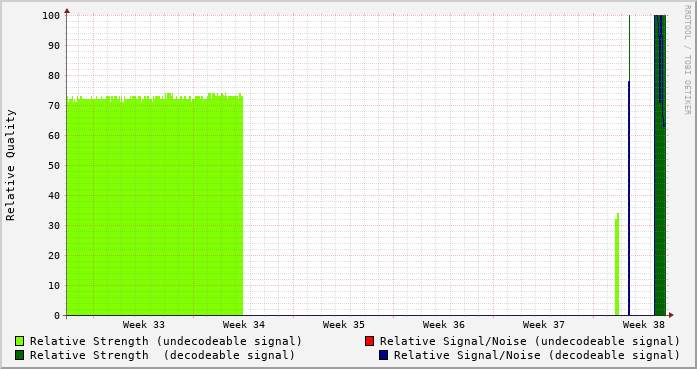Select the Week 37 axis label
The height and width of the screenshot is (369, 697).
544,325
